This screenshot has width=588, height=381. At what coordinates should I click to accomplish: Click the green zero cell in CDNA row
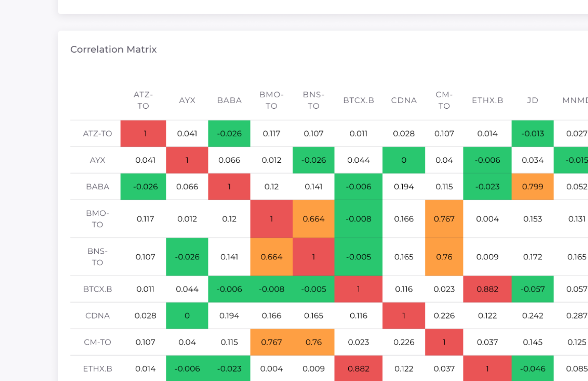click(x=187, y=315)
